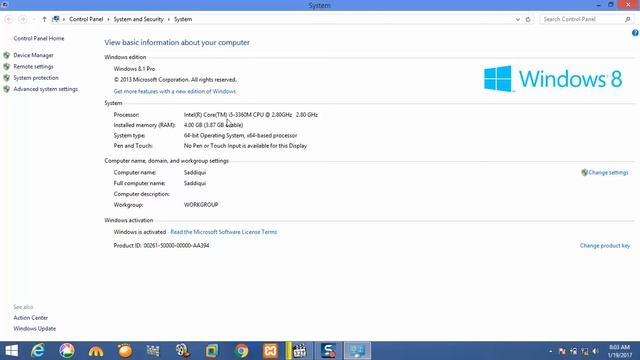640x360 pixels.
Task: Open the grid-pattern app icon in taskbar
Action: pos(153,351)
